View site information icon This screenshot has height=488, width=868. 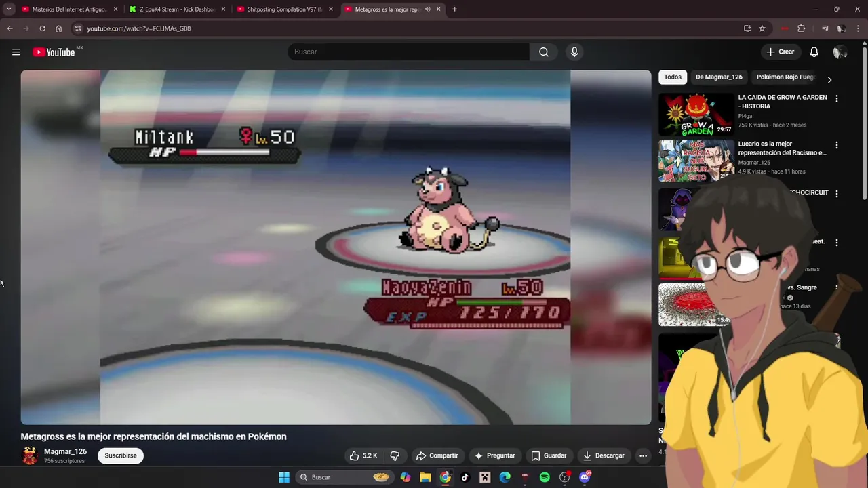click(78, 28)
